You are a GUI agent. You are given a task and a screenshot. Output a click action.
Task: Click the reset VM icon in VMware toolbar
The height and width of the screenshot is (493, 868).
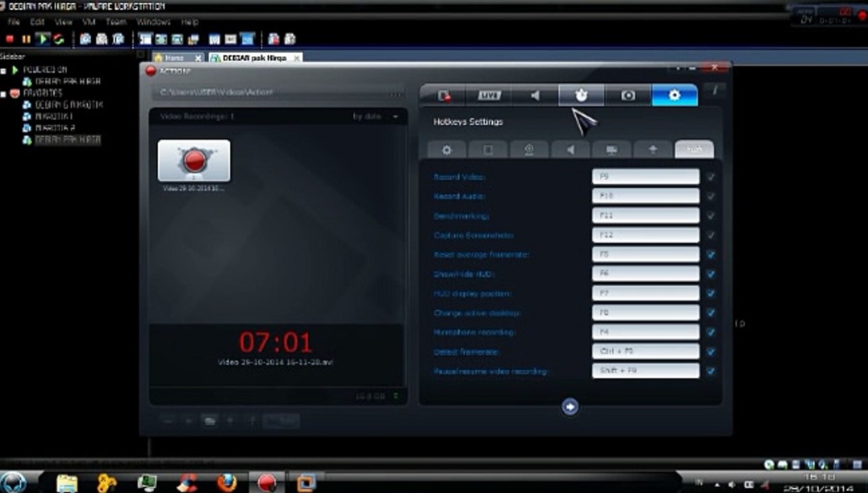[x=59, y=39]
